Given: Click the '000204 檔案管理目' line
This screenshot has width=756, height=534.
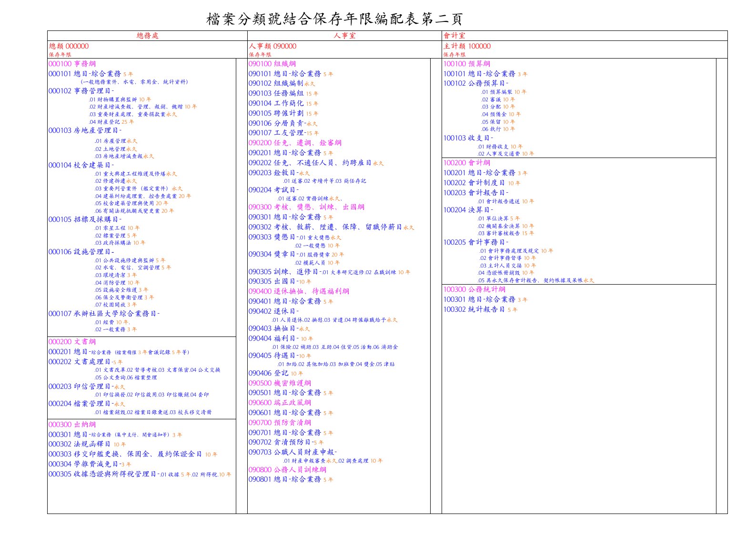Looking at the screenshot, I should [87, 404].
